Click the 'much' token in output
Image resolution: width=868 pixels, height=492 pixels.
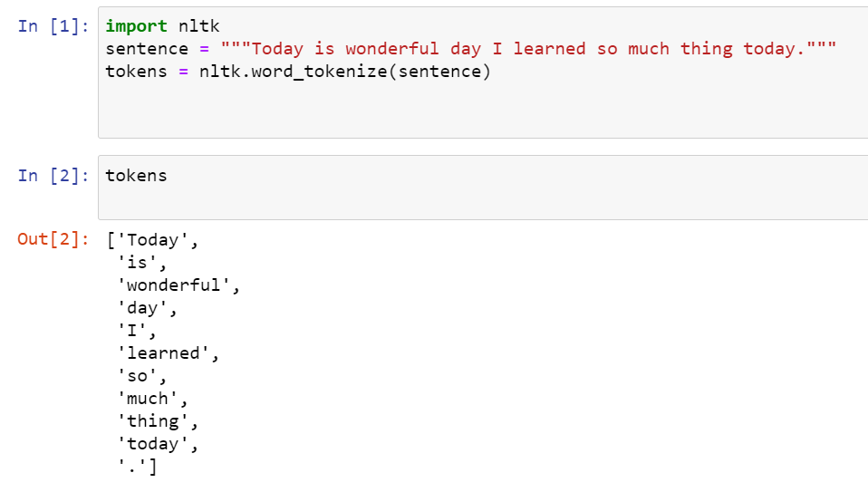tap(148, 399)
